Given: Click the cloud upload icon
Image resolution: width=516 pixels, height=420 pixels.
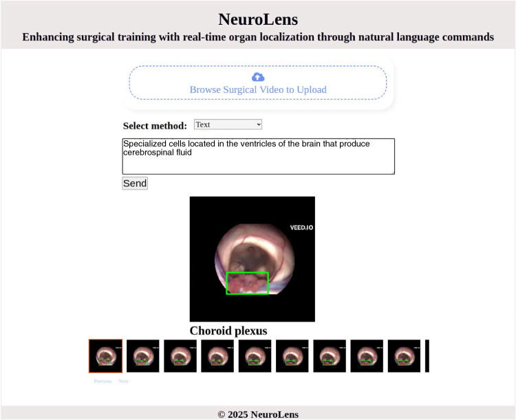Looking at the screenshot, I should pyautogui.click(x=258, y=77).
